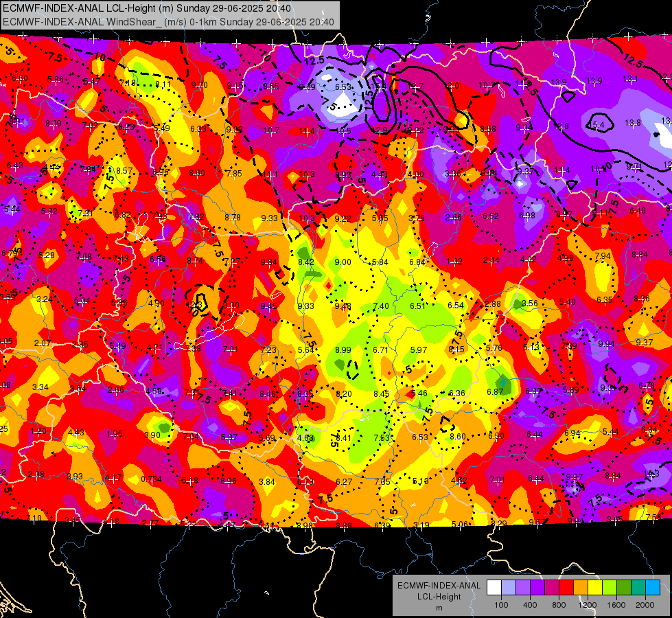Click the map value 8.99
This screenshot has width=672, height=618.
(x=343, y=350)
